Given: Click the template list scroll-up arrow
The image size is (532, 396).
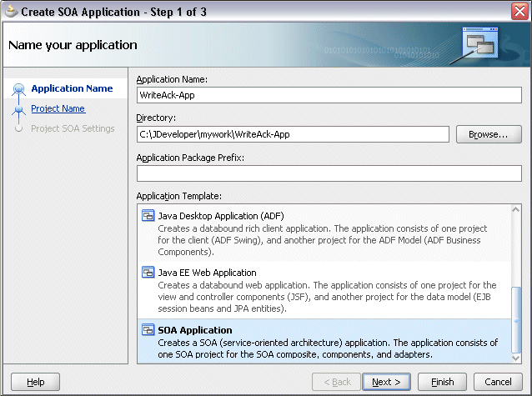Looking at the screenshot, I should [515, 209].
